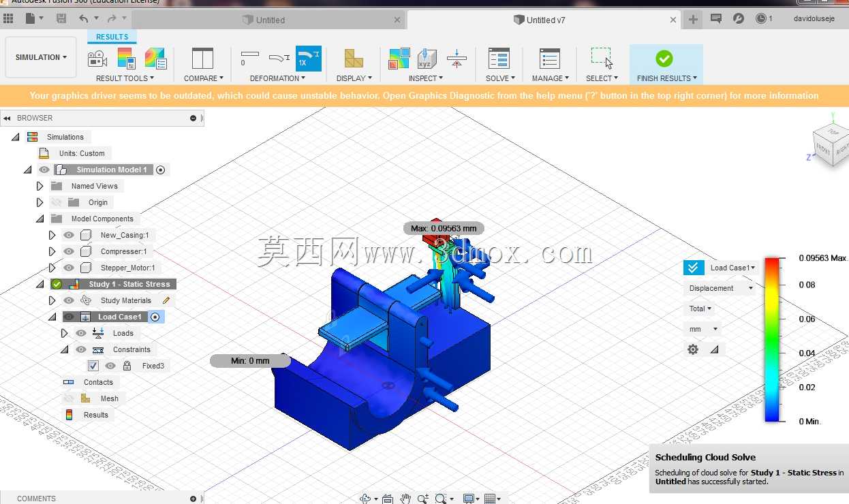Expand the Study Materials node
The image size is (849, 504).
52,300
